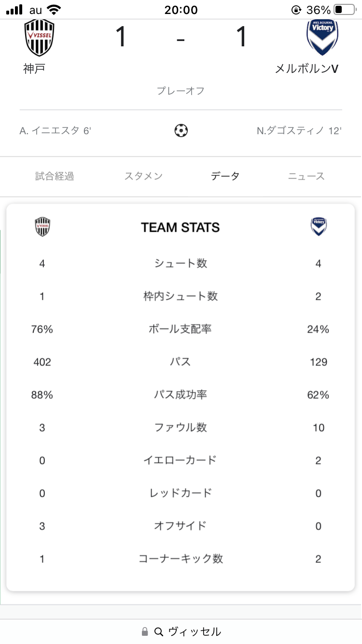Tap the メルボルンV team name
Image resolution: width=362 pixels, height=644 pixels.
coord(306,69)
